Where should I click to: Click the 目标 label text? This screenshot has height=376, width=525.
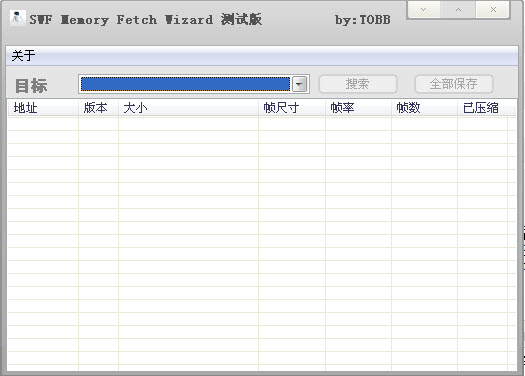pyautogui.click(x=31, y=86)
